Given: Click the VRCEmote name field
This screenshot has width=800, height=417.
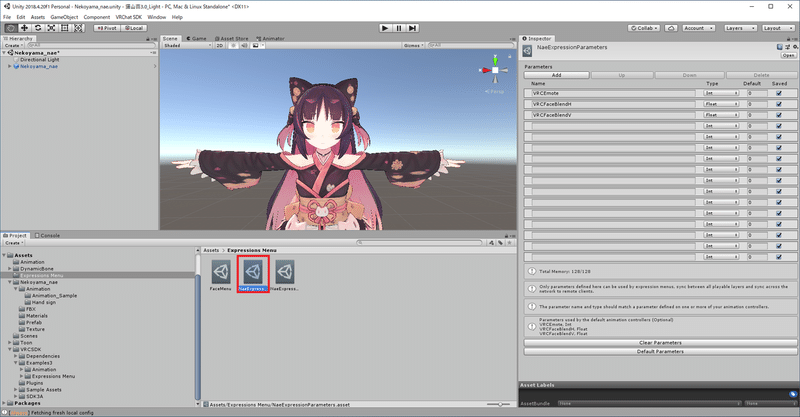Looking at the screenshot, I should pos(614,93).
